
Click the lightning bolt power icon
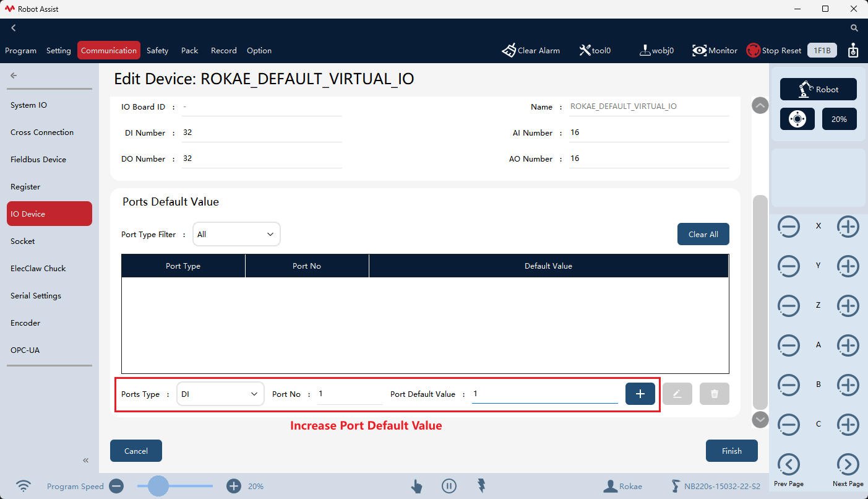coord(481,486)
